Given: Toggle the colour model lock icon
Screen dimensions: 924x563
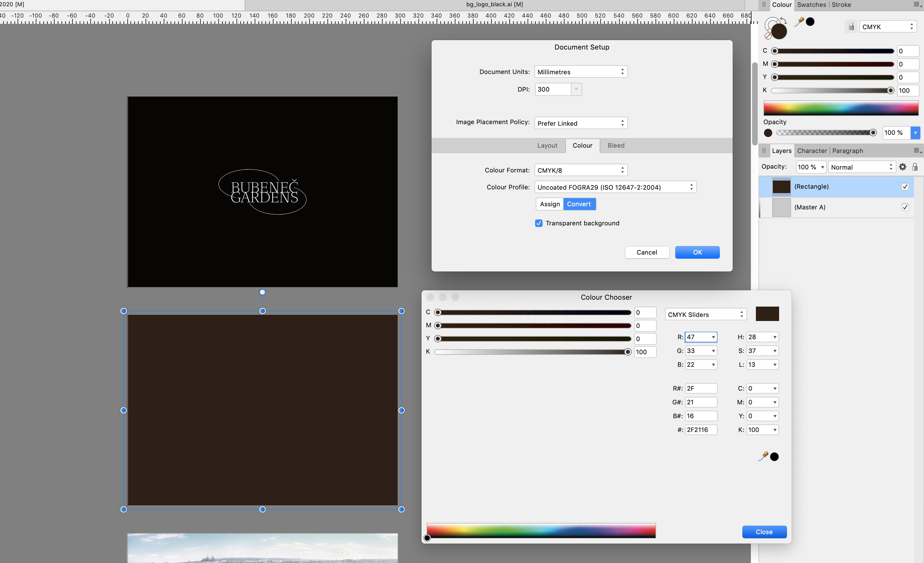Looking at the screenshot, I should click(851, 27).
